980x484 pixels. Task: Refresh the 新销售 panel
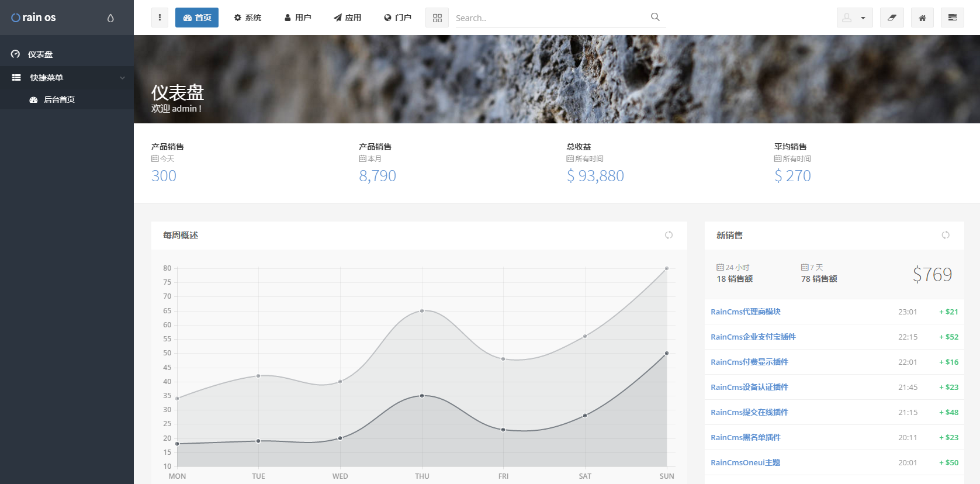click(946, 235)
